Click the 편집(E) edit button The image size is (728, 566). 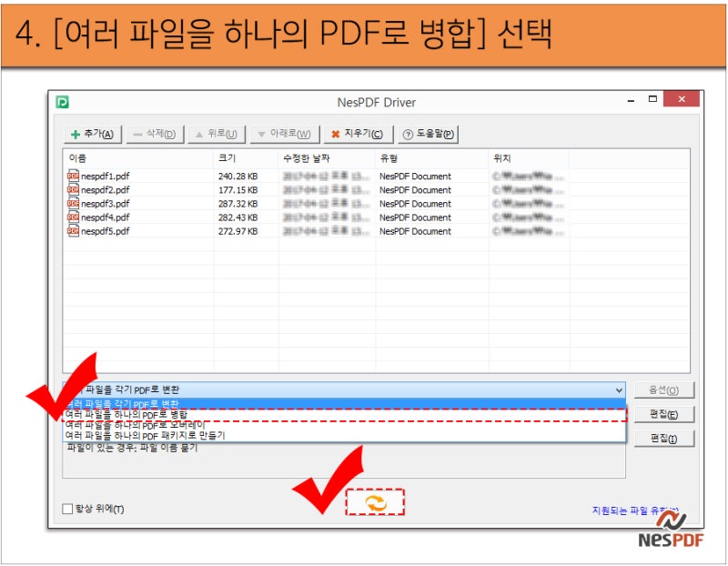[x=664, y=414]
